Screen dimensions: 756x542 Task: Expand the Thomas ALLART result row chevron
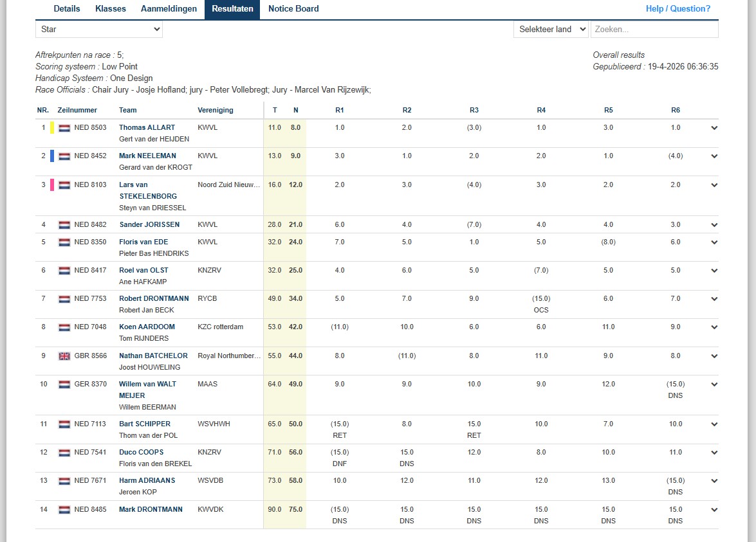[714, 128]
